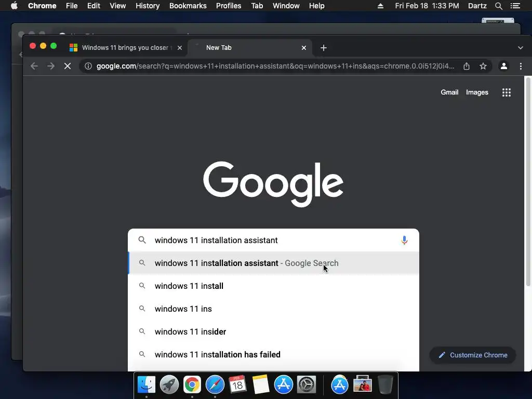Open the Profiles menu
Screen dimensions: 532x399
(229, 6)
